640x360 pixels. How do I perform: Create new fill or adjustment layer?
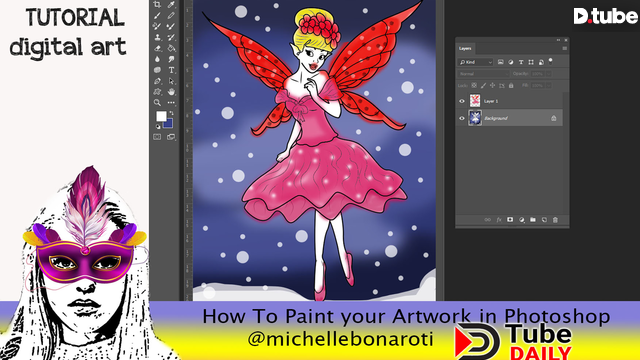pyautogui.click(x=522, y=220)
